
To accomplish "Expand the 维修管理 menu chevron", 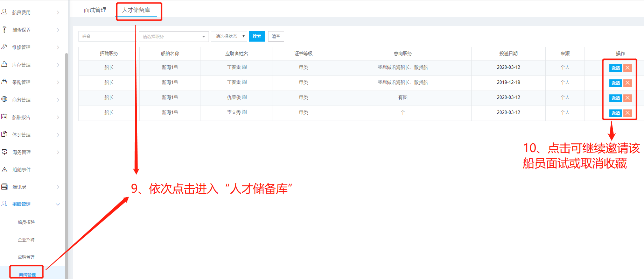I will pyautogui.click(x=58, y=47).
